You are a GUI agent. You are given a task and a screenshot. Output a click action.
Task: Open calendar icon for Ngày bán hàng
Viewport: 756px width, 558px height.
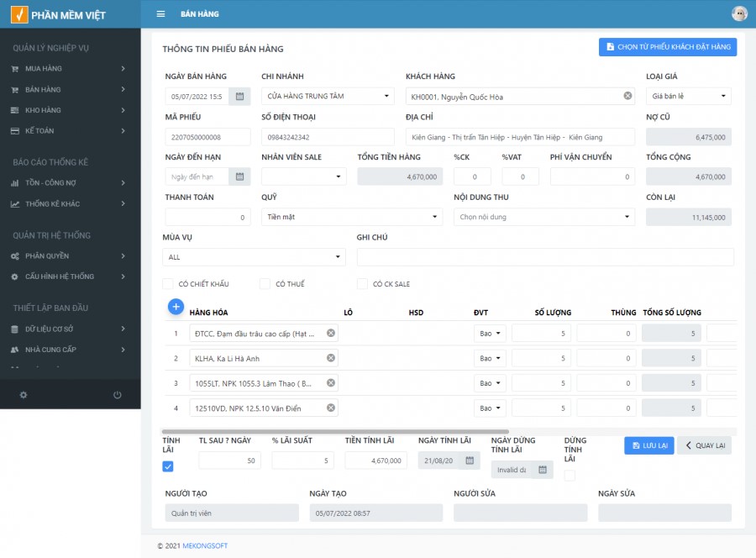click(239, 97)
